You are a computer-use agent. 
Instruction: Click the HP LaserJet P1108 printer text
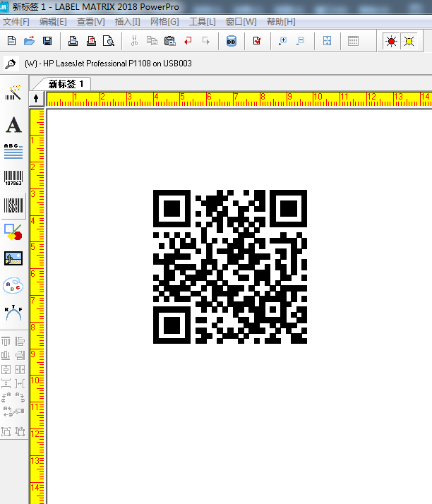coord(108,64)
